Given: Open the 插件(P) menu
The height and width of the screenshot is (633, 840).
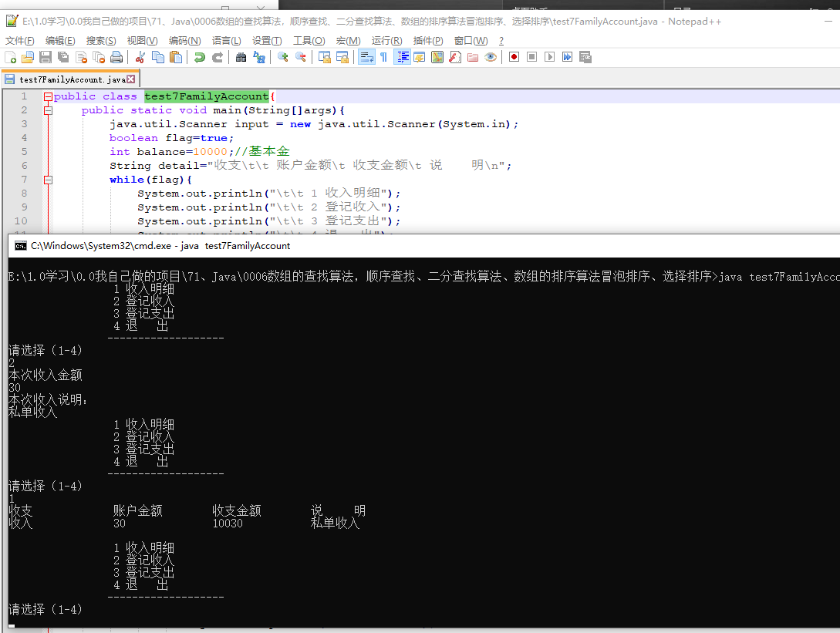Looking at the screenshot, I should click(x=428, y=41).
